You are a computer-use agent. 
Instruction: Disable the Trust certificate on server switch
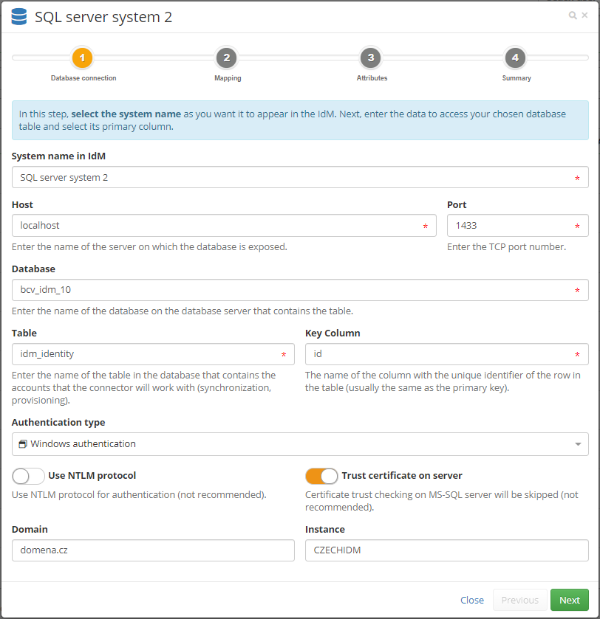click(322, 476)
